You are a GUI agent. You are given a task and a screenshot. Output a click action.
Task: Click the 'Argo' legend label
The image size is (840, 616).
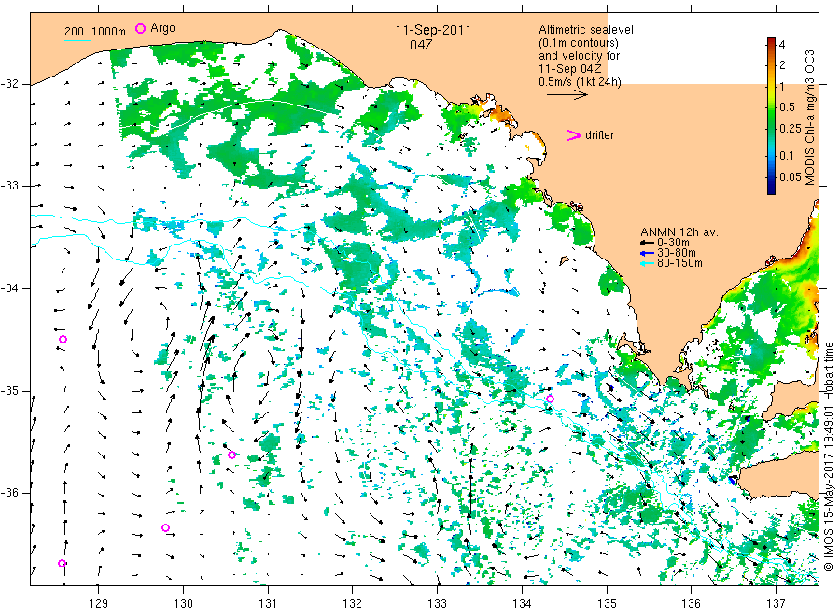tap(162, 28)
